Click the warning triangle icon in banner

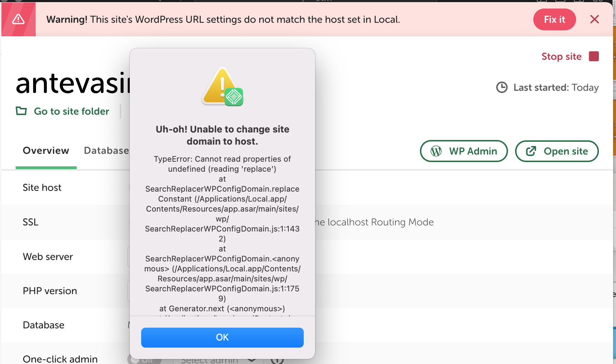point(18,19)
